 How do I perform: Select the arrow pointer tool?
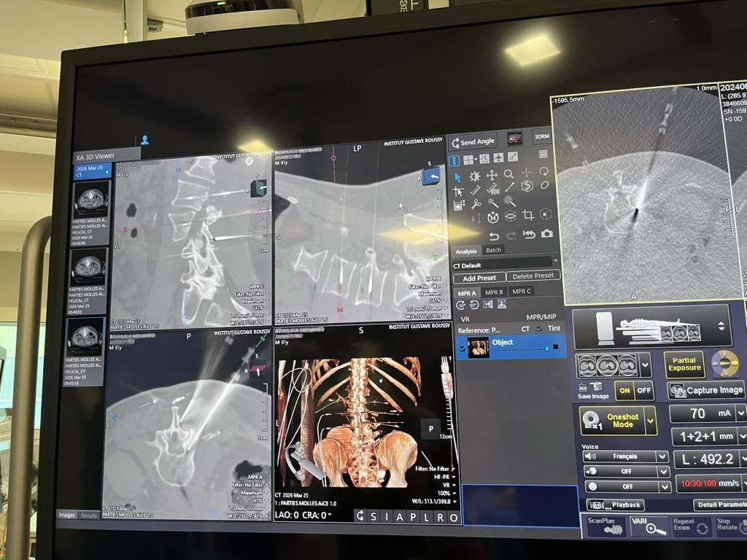coord(458,177)
